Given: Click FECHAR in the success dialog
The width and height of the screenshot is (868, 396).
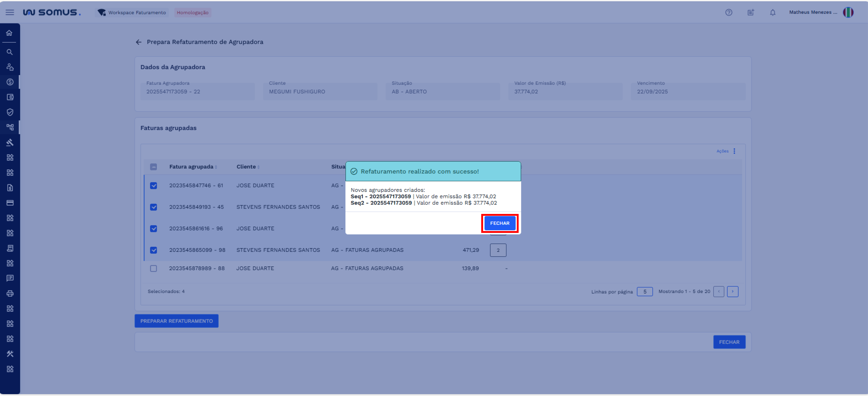Looking at the screenshot, I should [499, 223].
